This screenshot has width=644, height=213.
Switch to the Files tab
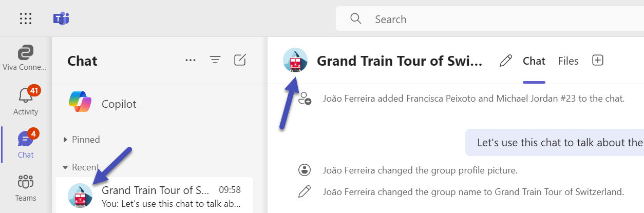[568, 61]
